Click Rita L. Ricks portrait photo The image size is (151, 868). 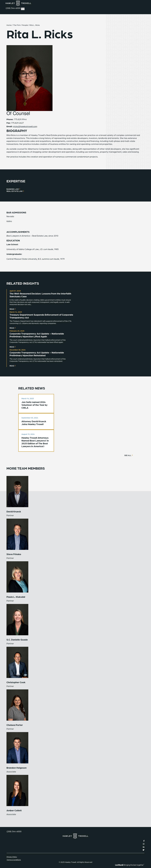click(29, 78)
